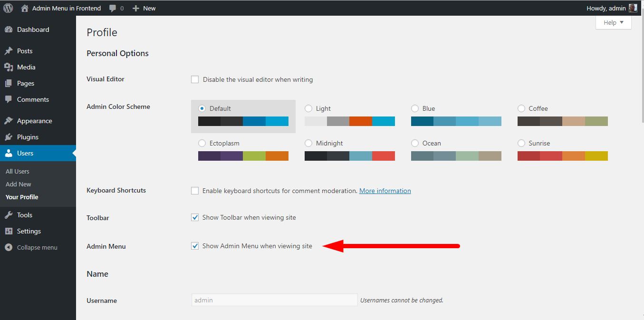Select the Blue color scheme radio
Viewport: 644px width, 320px height.
coord(415,108)
